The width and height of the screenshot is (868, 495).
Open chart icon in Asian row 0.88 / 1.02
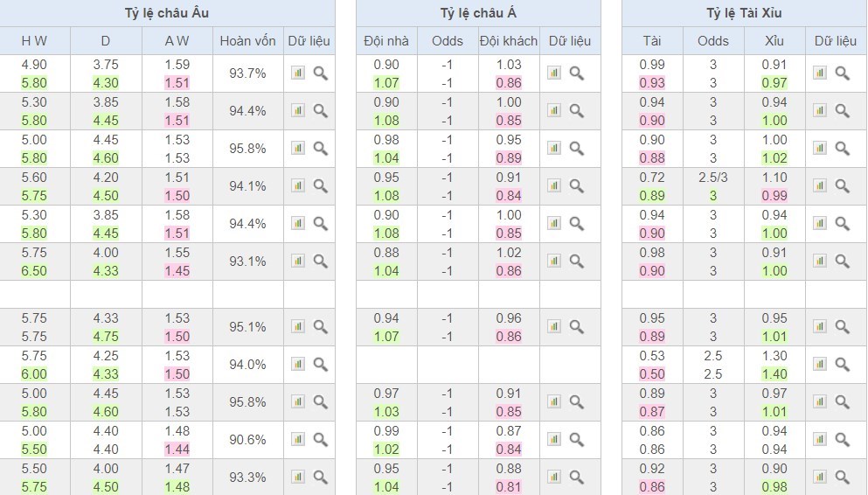tap(554, 261)
